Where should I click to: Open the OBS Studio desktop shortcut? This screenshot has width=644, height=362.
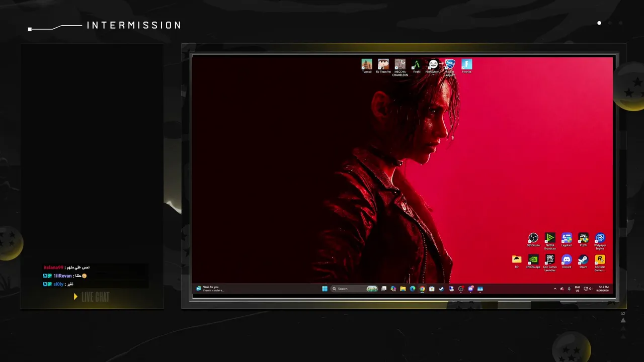(x=533, y=240)
